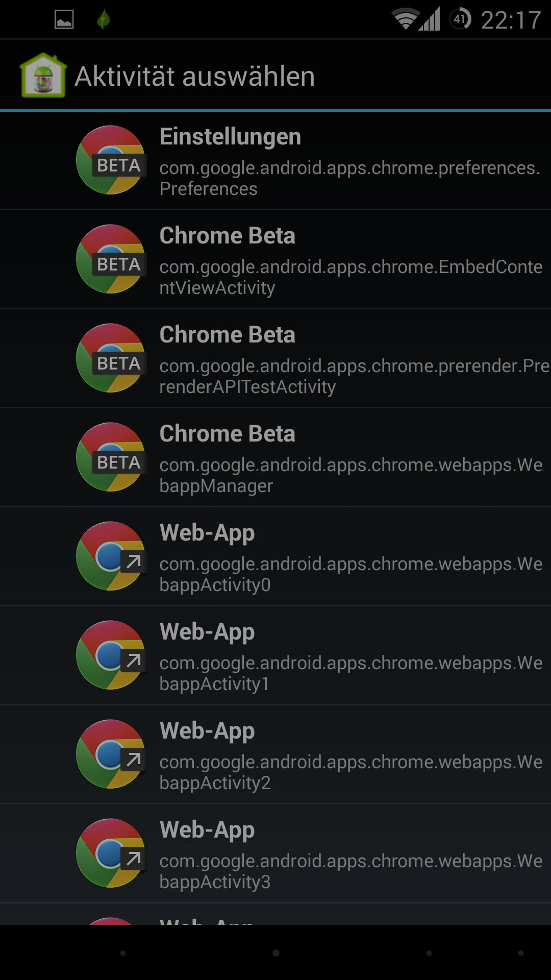Image resolution: width=551 pixels, height=980 pixels.
Task: Tap the EmbedContentViewActivity class name
Action: (351, 277)
